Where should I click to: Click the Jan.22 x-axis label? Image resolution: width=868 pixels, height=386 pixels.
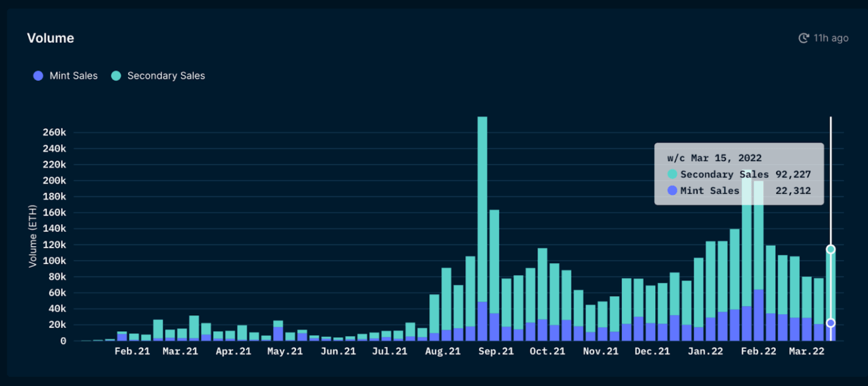click(x=705, y=351)
